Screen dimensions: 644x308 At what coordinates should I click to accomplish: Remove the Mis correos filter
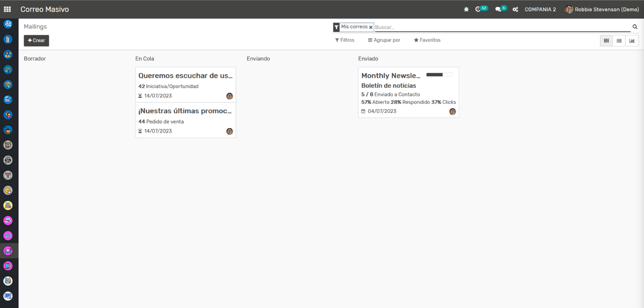click(371, 27)
